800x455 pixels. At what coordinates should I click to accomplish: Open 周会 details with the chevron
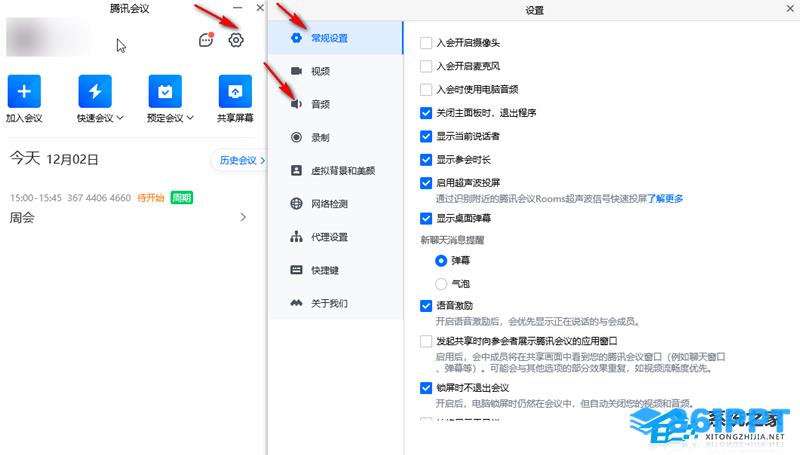243,217
